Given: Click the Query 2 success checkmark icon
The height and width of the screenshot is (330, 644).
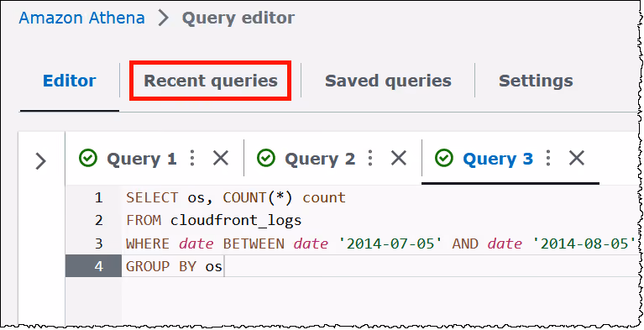Looking at the screenshot, I should coord(265,158).
